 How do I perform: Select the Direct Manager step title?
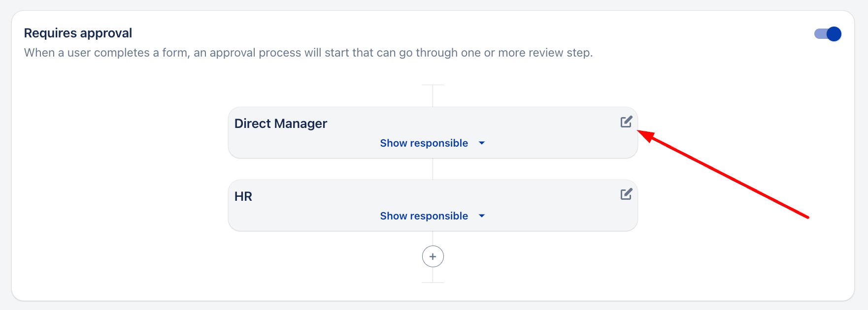coord(280,124)
